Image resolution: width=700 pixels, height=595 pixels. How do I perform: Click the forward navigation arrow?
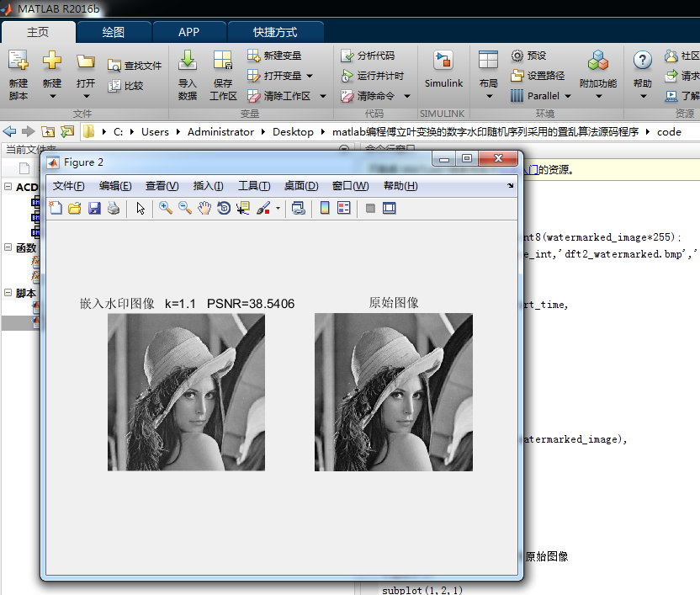click(28, 131)
